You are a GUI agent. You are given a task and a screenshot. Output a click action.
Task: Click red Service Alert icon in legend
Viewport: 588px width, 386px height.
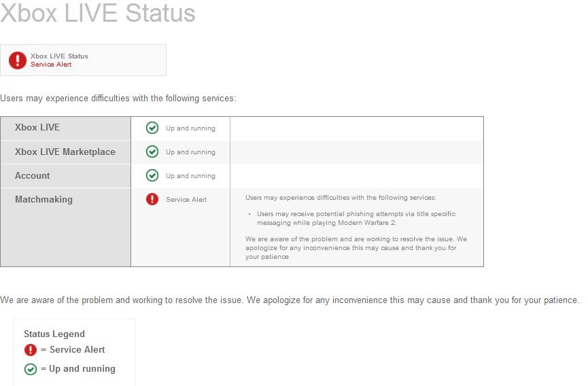coord(31,350)
